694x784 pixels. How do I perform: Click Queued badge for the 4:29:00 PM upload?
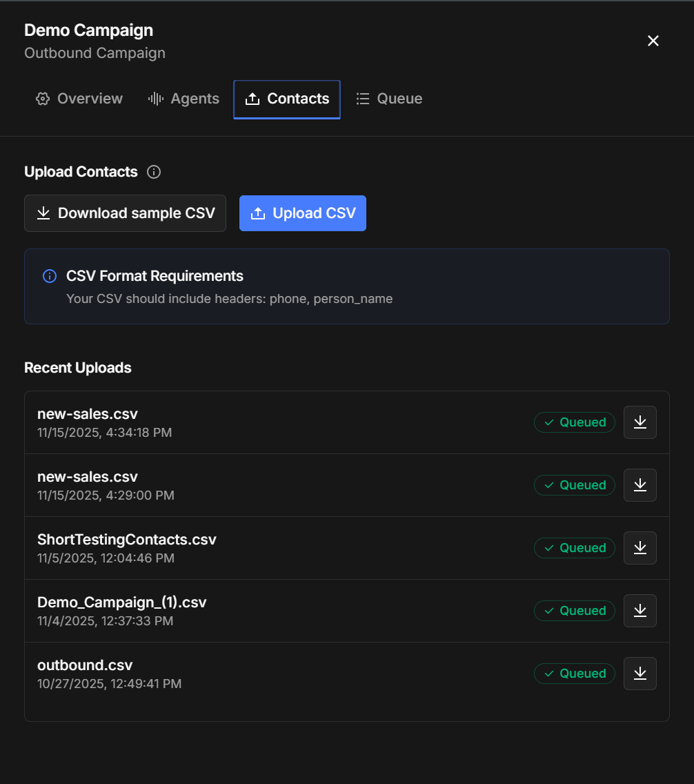click(575, 485)
